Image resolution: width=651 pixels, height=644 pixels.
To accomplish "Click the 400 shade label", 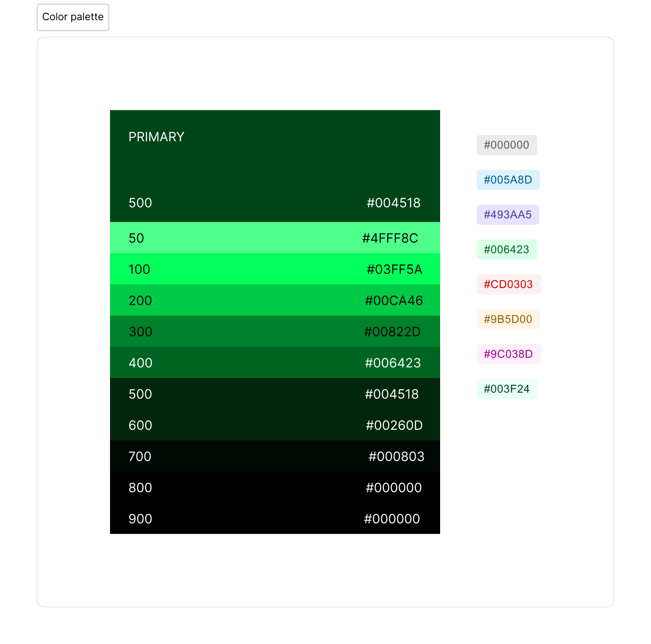I will coord(140,363).
